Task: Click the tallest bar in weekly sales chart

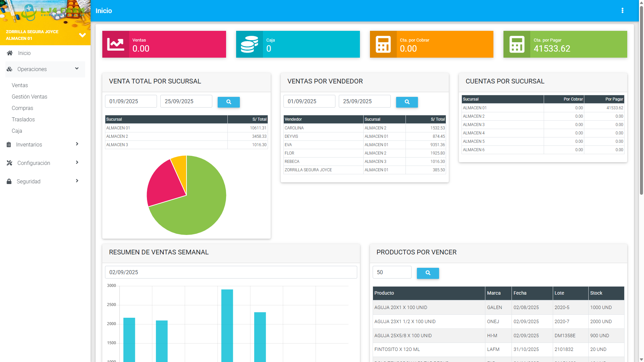Action: pyautogui.click(x=227, y=325)
